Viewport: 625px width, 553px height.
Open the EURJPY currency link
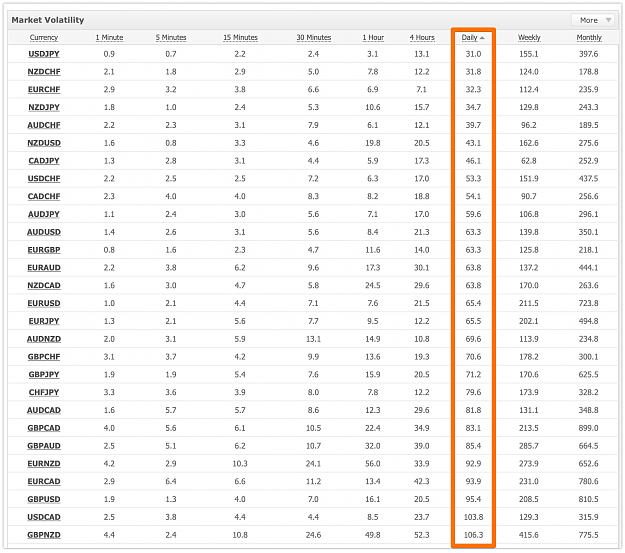click(44, 321)
